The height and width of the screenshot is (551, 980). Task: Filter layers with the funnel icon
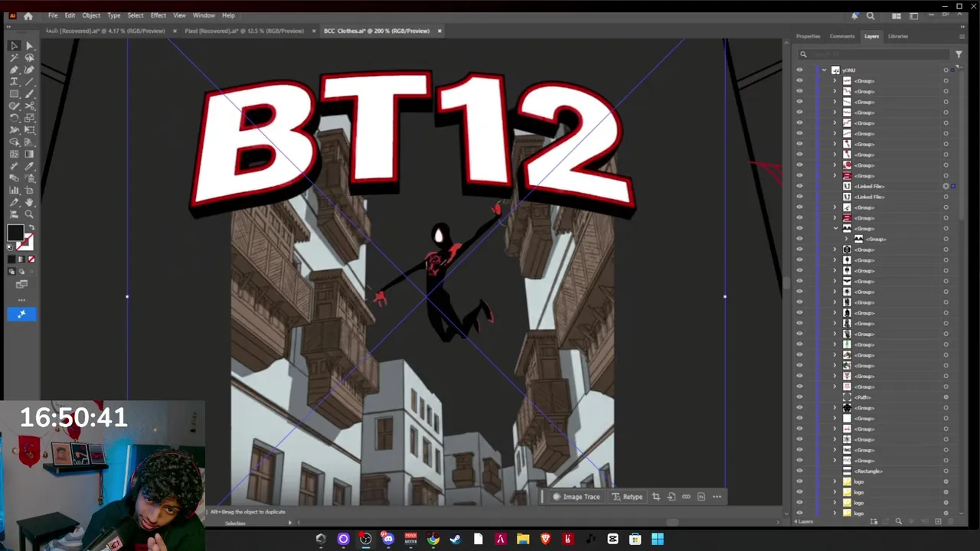959,54
